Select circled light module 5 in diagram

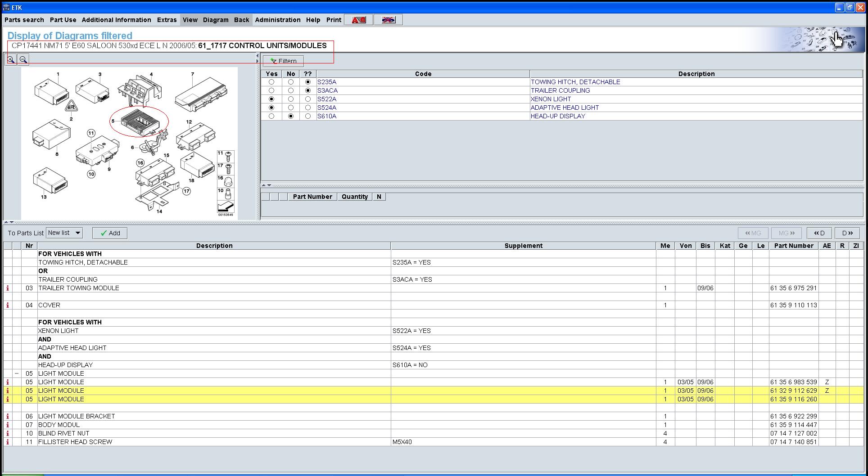[x=140, y=121]
